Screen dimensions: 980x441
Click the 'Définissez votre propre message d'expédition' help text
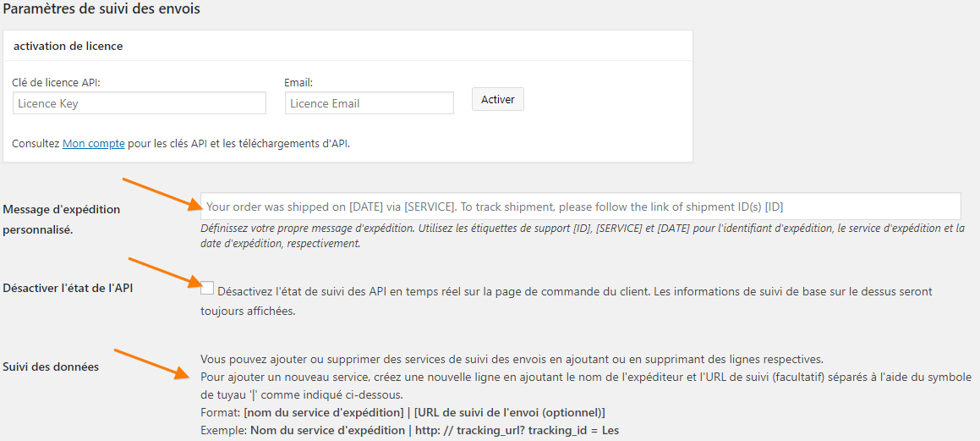(x=583, y=236)
